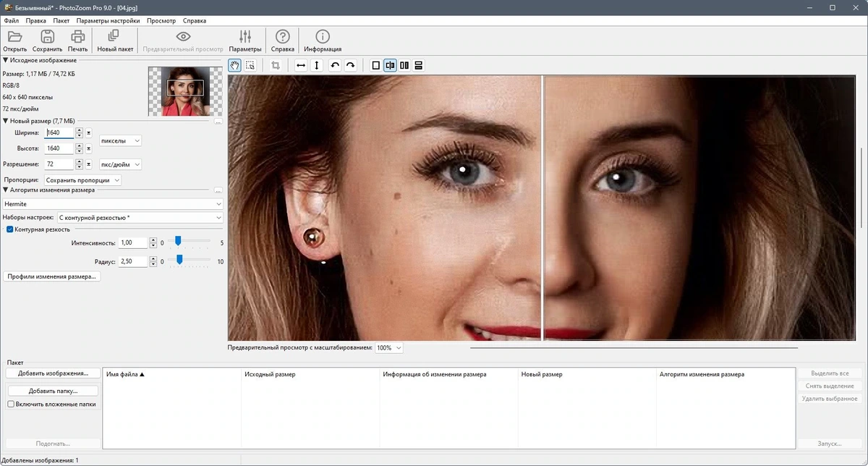Image resolution: width=868 pixels, height=466 pixels.
Task: Open Параметры sliders icon in toolbar
Action: pyautogui.click(x=245, y=36)
